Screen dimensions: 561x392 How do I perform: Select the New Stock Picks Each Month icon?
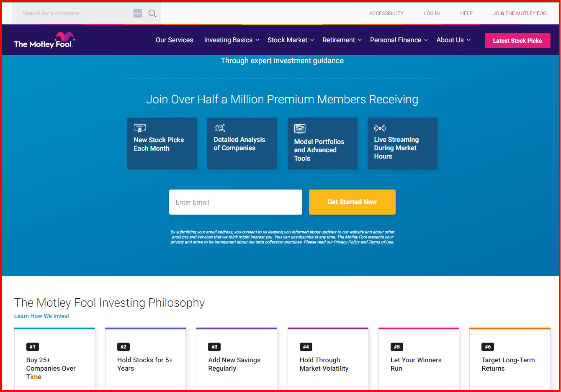pos(139,128)
